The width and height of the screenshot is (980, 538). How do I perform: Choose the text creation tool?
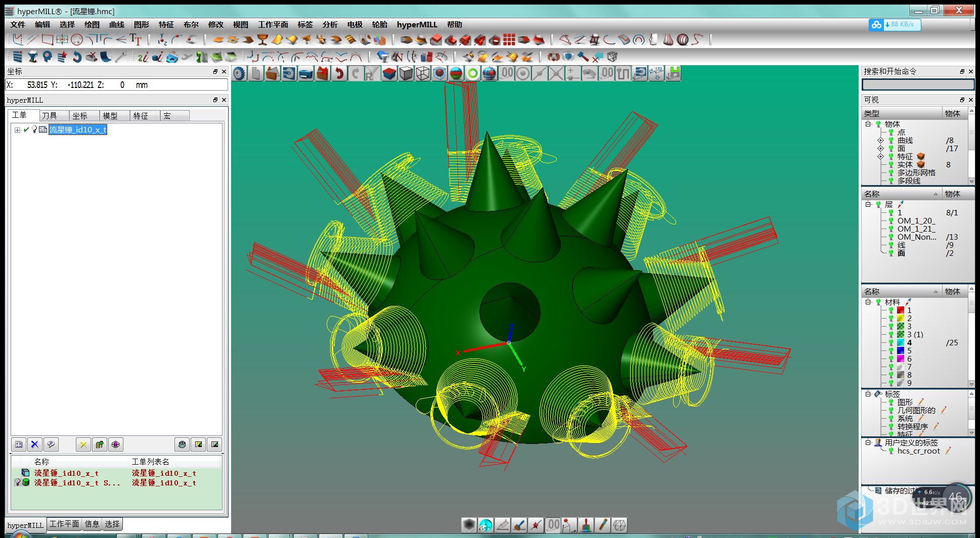[136, 39]
